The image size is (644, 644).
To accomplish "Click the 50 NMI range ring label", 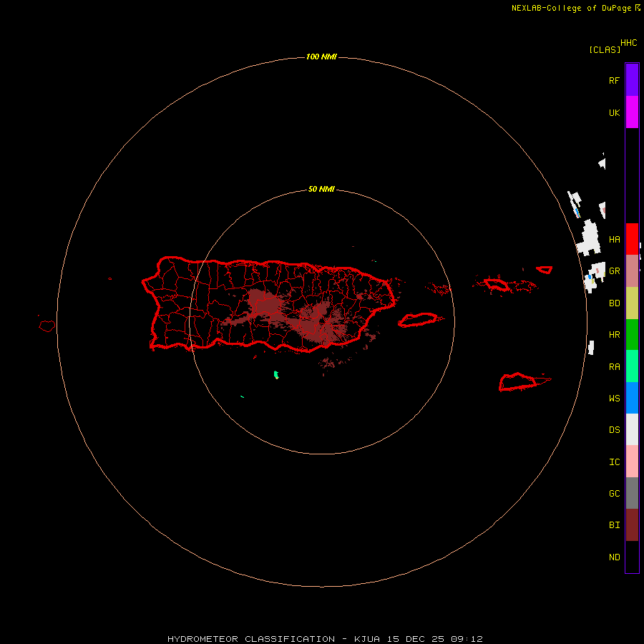I will click(321, 190).
